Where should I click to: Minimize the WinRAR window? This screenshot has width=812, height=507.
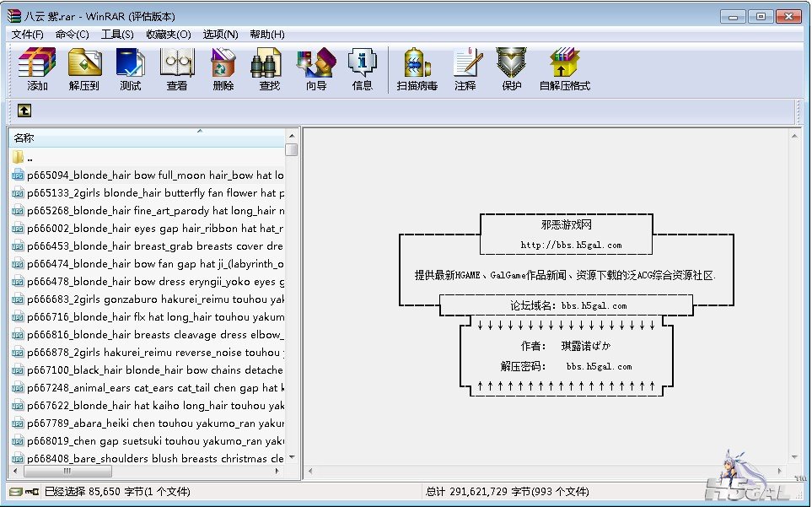click(x=733, y=17)
